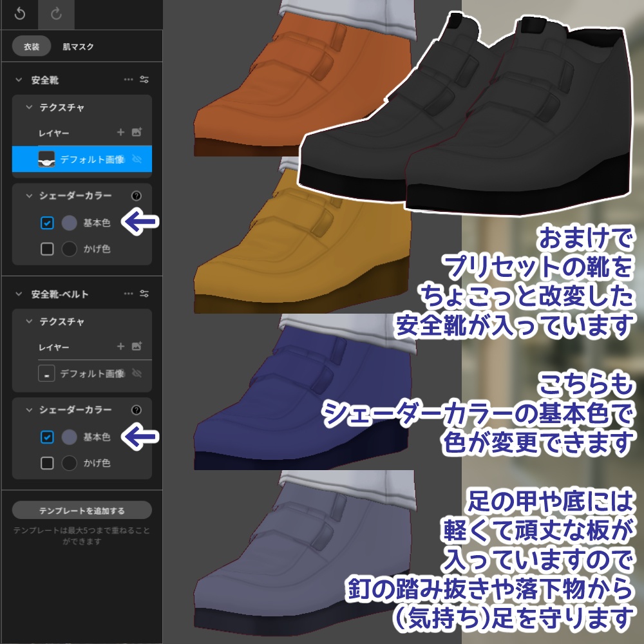Click the テンプレートを追加する button

[80, 510]
